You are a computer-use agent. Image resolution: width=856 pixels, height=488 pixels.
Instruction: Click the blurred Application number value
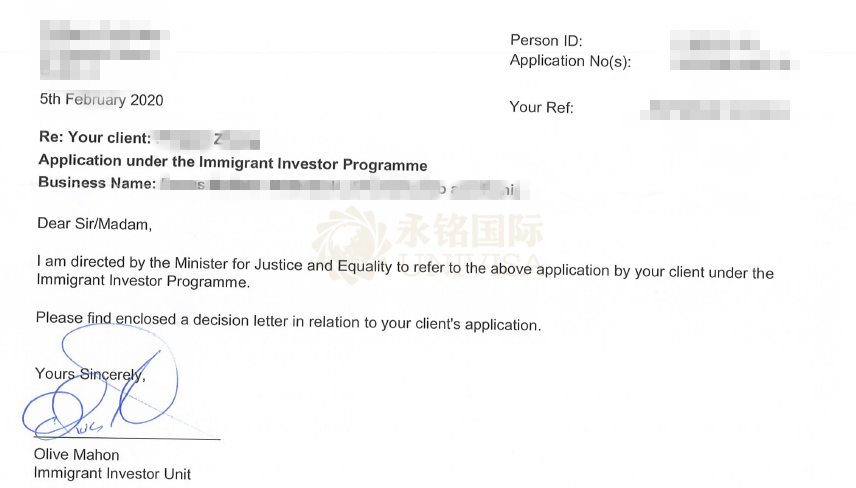coord(735,64)
